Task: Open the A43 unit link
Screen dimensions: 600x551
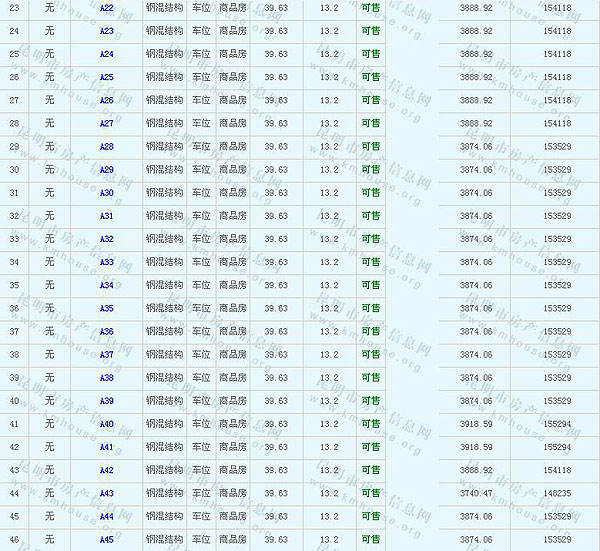Action: (x=107, y=493)
